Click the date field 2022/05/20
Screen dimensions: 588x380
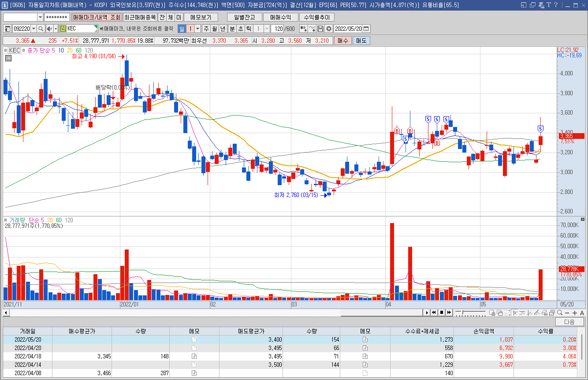point(348,29)
